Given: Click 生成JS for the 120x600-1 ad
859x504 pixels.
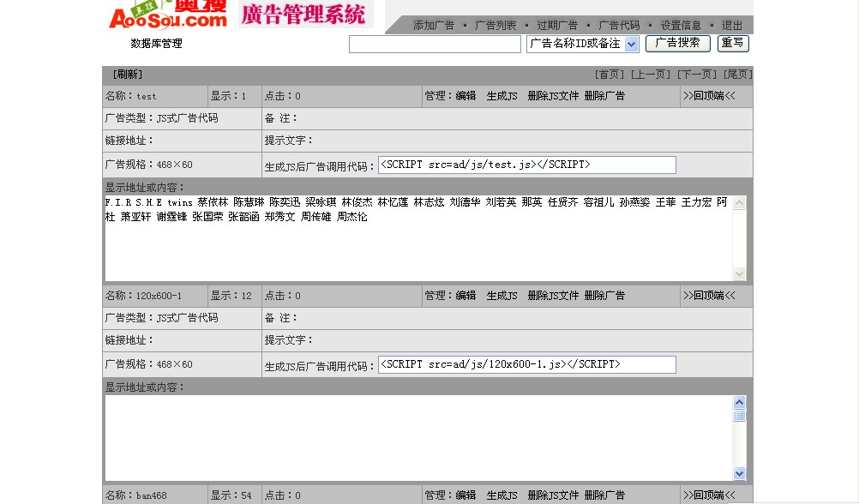Looking at the screenshot, I should click(x=502, y=296).
